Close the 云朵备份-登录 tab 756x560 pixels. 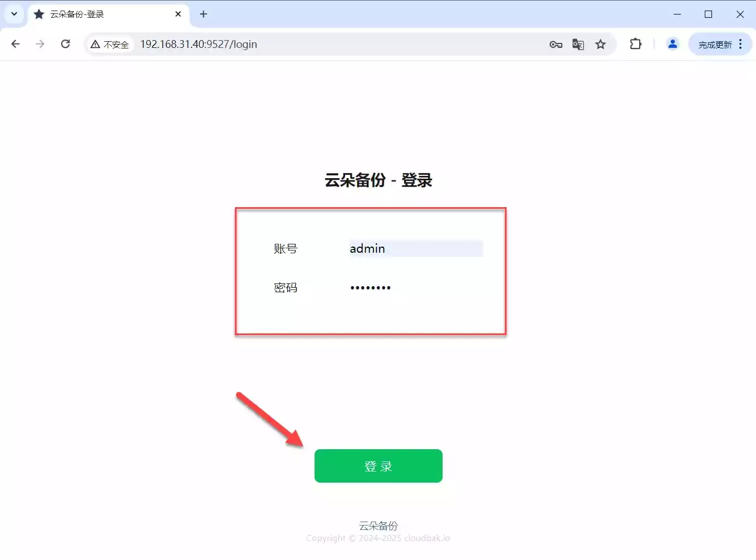pos(178,14)
